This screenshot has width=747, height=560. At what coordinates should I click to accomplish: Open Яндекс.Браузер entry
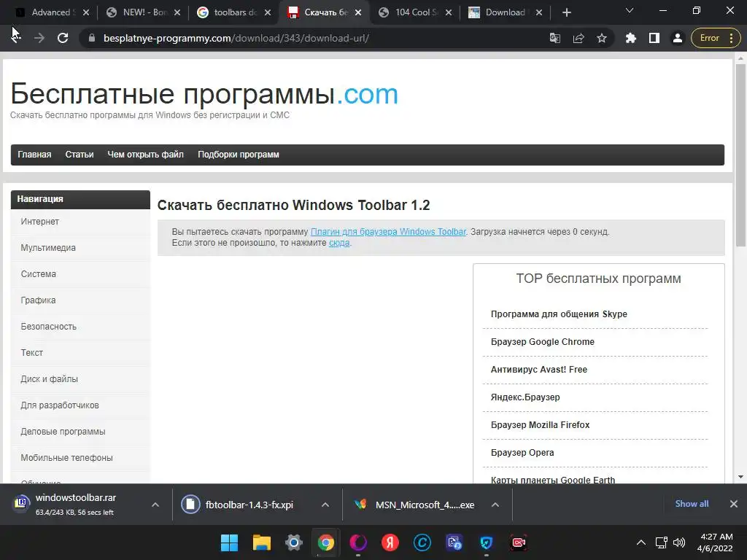pos(525,397)
